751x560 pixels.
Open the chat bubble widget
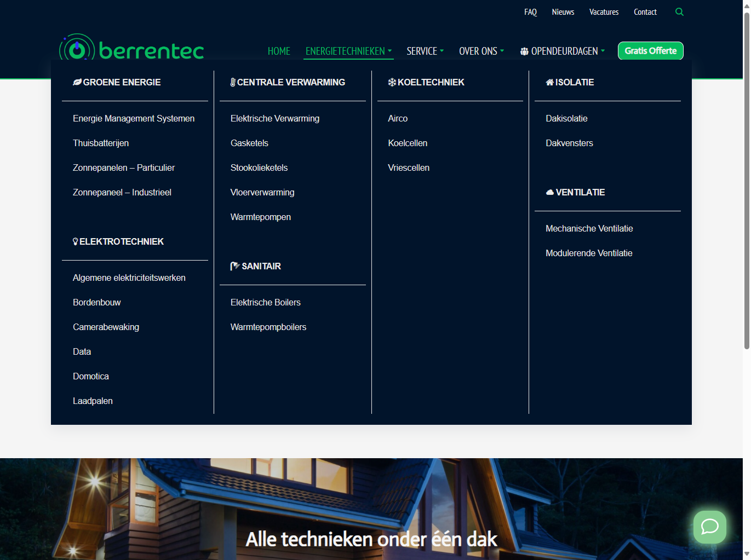pos(709,527)
